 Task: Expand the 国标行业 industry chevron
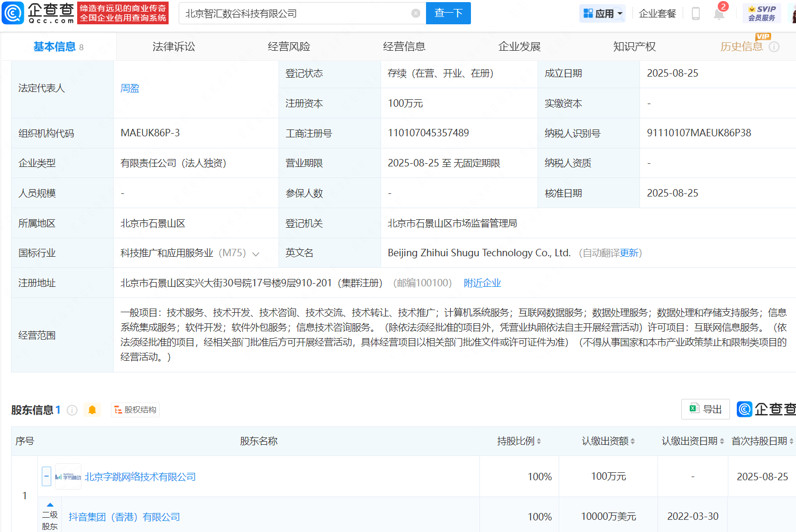pyautogui.click(x=256, y=254)
